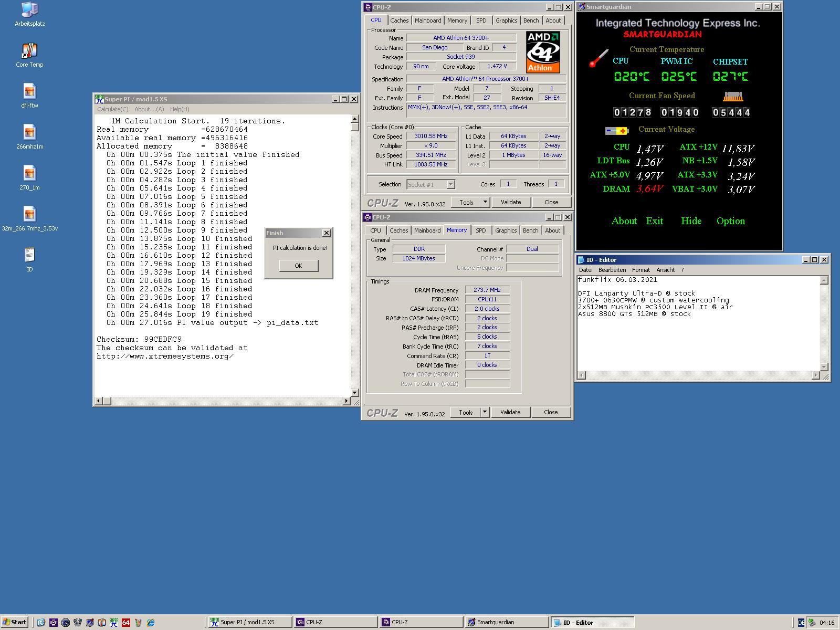
Task: Click the battery voltage icon in Smartguardian
Action: pos(616,131)
